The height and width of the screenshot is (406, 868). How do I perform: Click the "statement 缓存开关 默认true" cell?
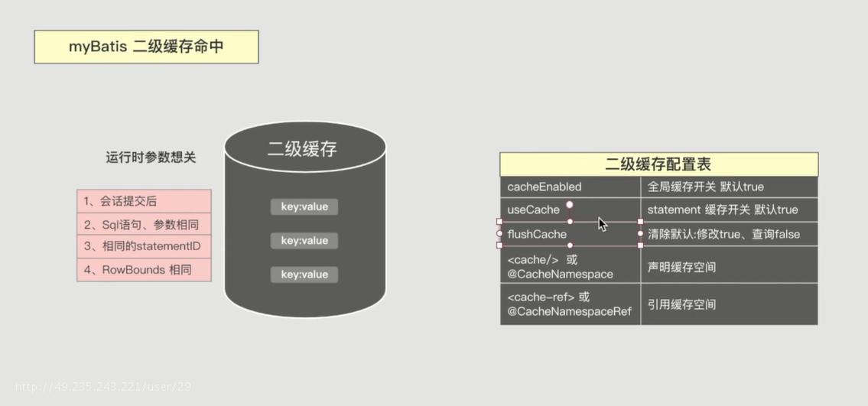coord(730,209)
